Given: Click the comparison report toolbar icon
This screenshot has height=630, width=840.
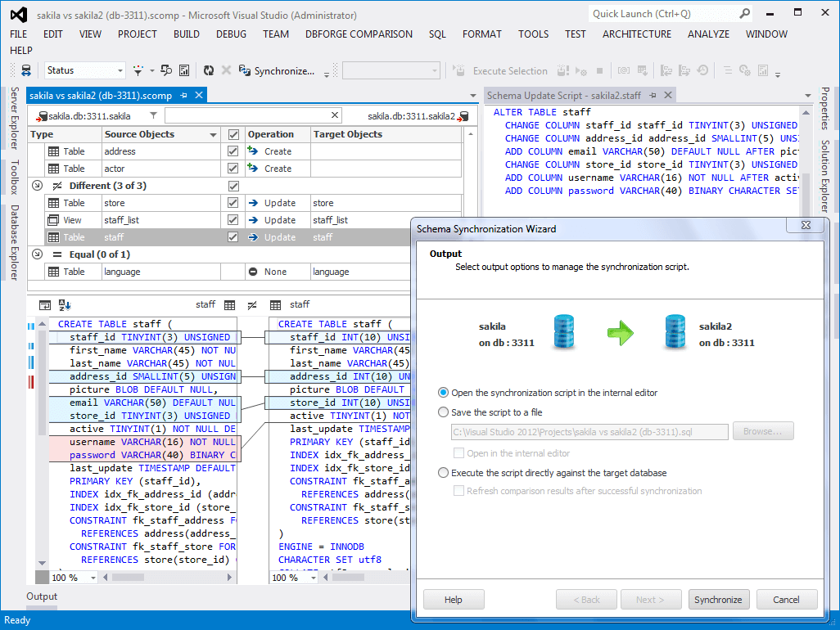Looking at the screenshot, I should (184, 70).
